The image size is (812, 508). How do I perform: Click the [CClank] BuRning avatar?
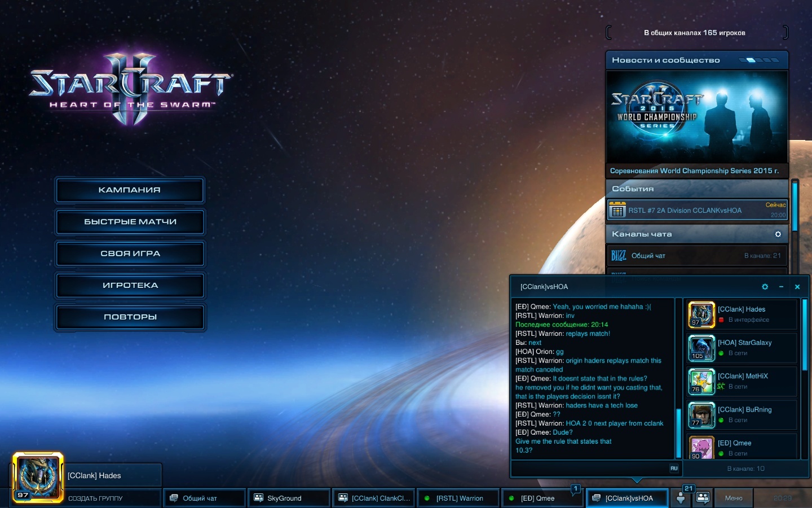[701, 415]
